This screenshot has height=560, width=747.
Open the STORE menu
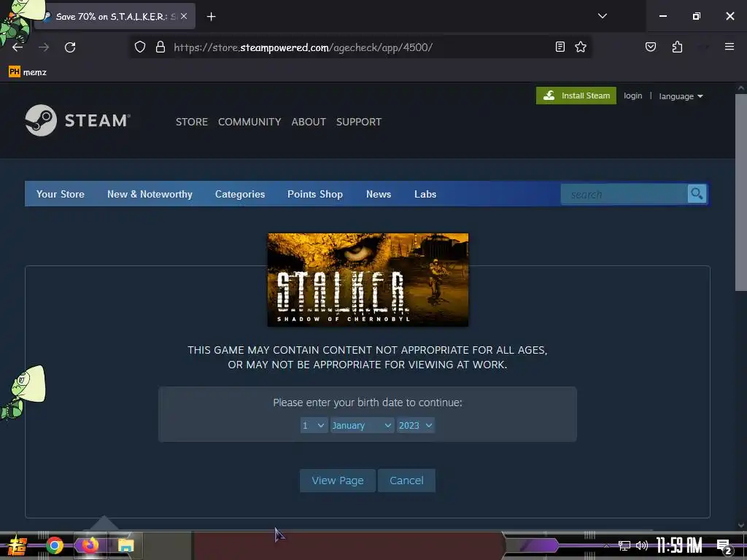click(192, 122)
